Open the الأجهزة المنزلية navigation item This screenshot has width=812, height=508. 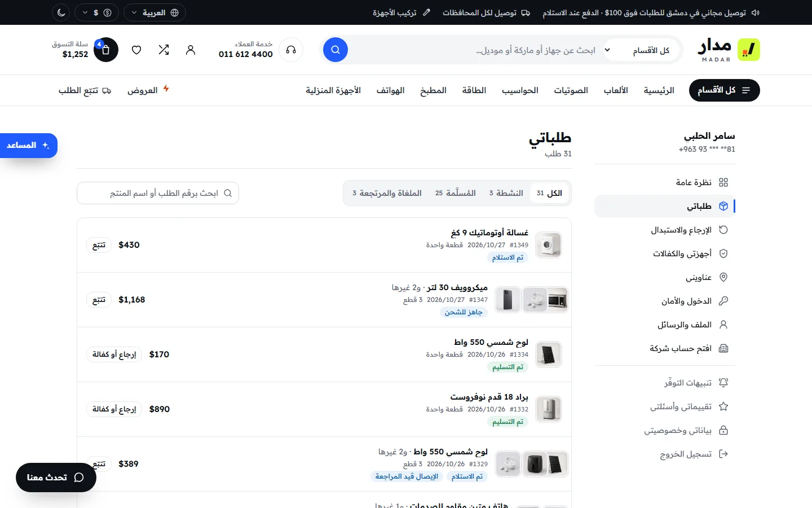[x=333, y=90]
